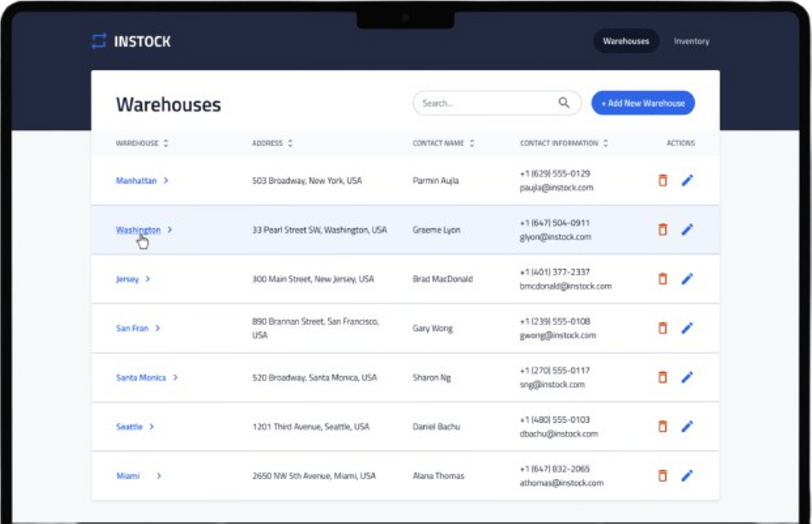Click address 520 Broadway, Santa Monica
Screen dimensions: 812x524
[314, 377]
